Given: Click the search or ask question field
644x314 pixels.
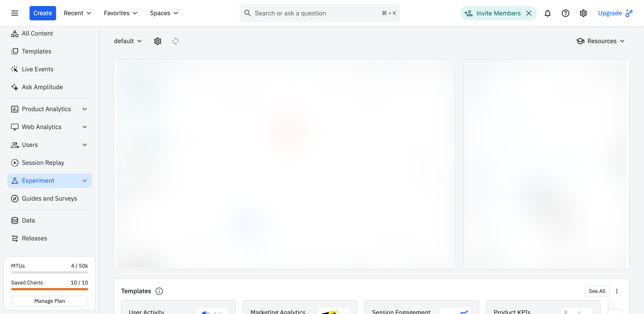Looking at the screenshot, I should tap(314, 13).
